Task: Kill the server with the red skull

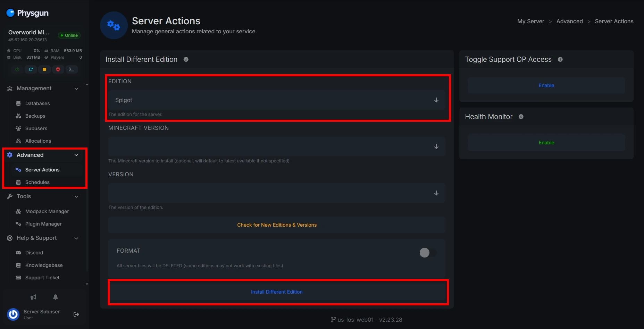Action: point(58,69)
